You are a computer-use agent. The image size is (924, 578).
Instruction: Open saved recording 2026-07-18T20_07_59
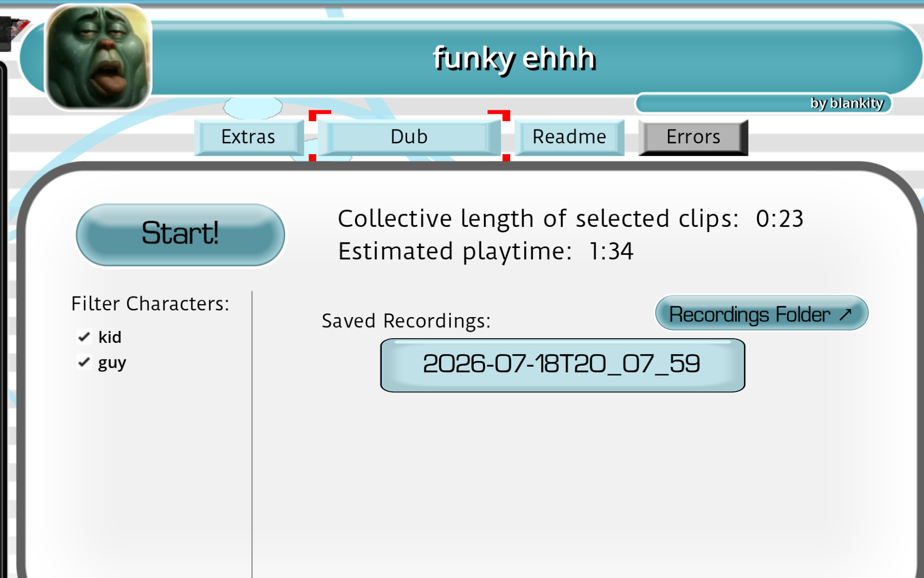coord(562,365)
